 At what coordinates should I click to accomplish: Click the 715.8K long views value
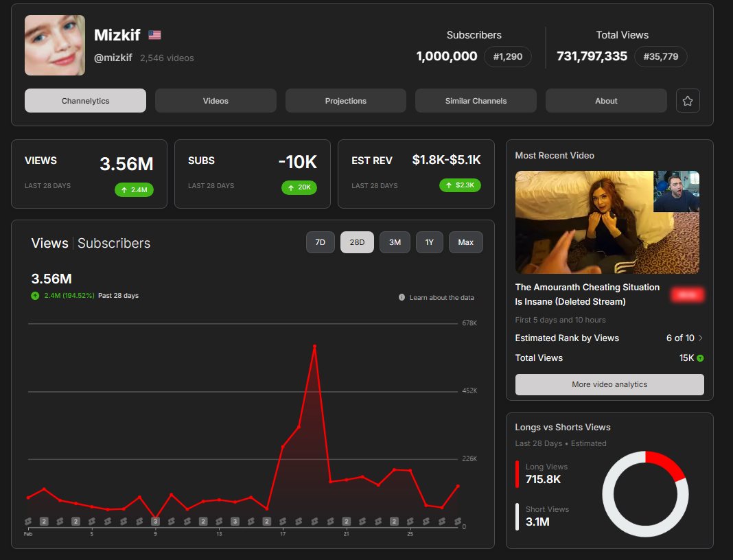[x=543, y=479]
